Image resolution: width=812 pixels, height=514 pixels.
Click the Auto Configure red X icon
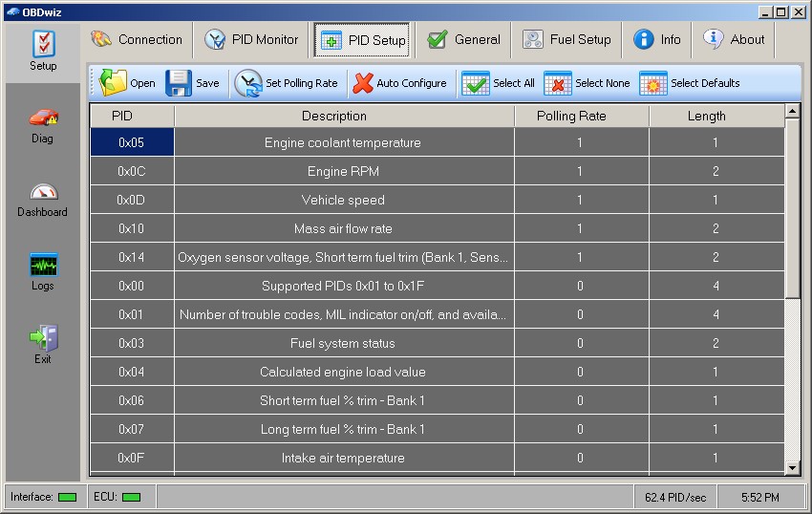point(363,83)
